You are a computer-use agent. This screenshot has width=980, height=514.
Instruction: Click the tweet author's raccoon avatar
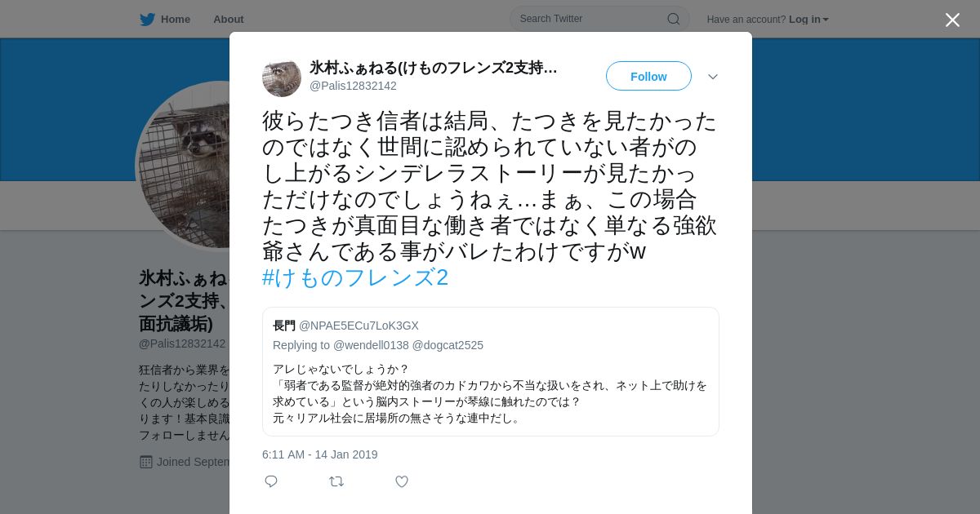[x=282, y=77]
